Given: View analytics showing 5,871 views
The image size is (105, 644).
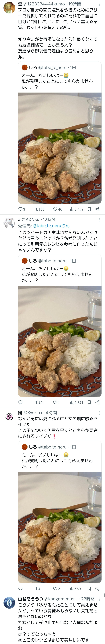Looking at the screenshot, I should pyautogui.click(x=76, y=402).
